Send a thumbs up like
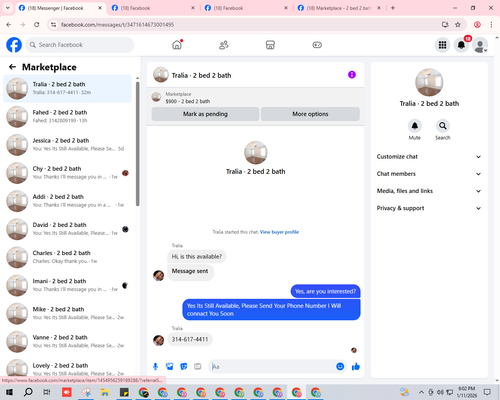This screenshot has width=500, height=400. tap(356, 367)
